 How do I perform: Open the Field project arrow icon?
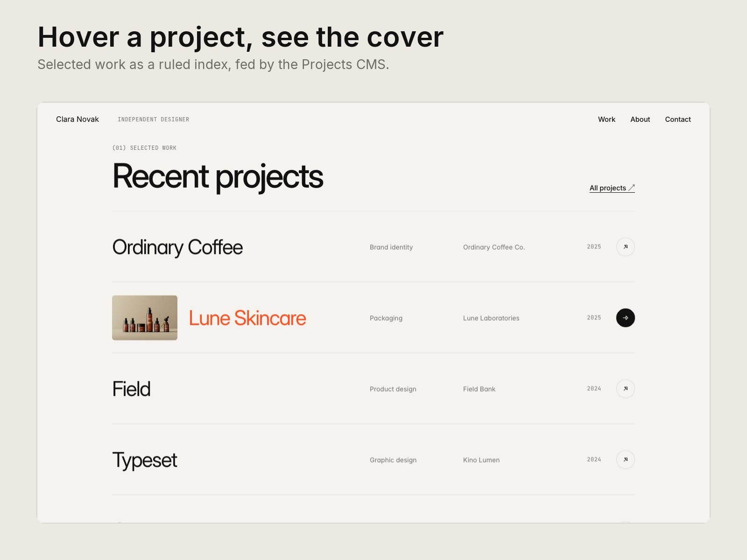click(x=625, y=389)
